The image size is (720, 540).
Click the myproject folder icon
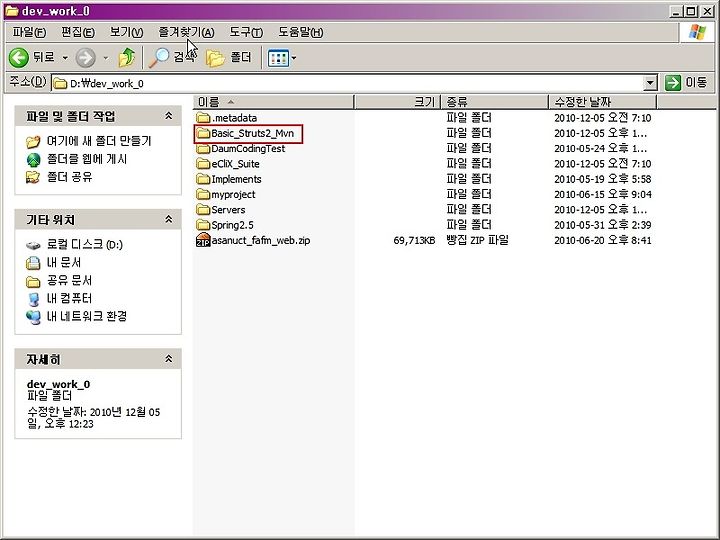click(202, 195)
